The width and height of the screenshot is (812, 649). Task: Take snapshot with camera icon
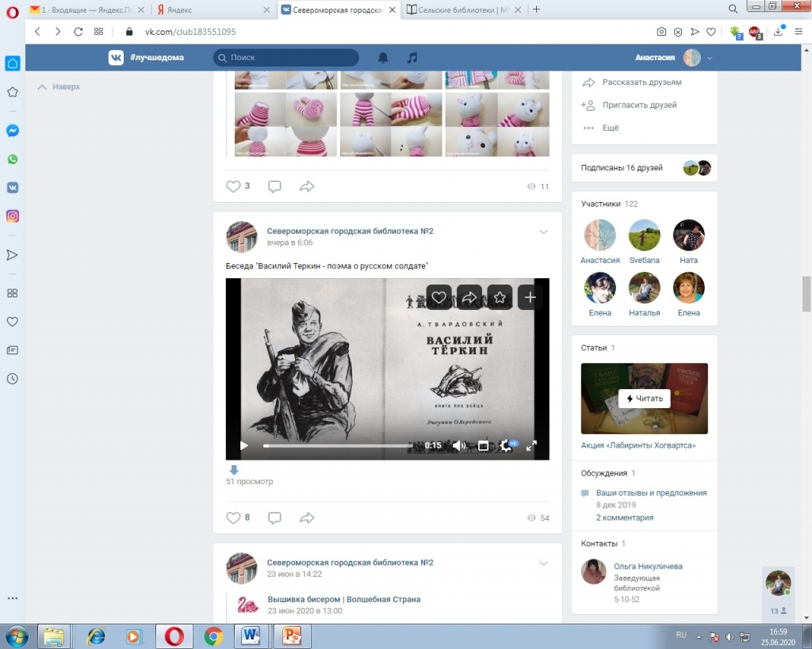tap(661, 32)
